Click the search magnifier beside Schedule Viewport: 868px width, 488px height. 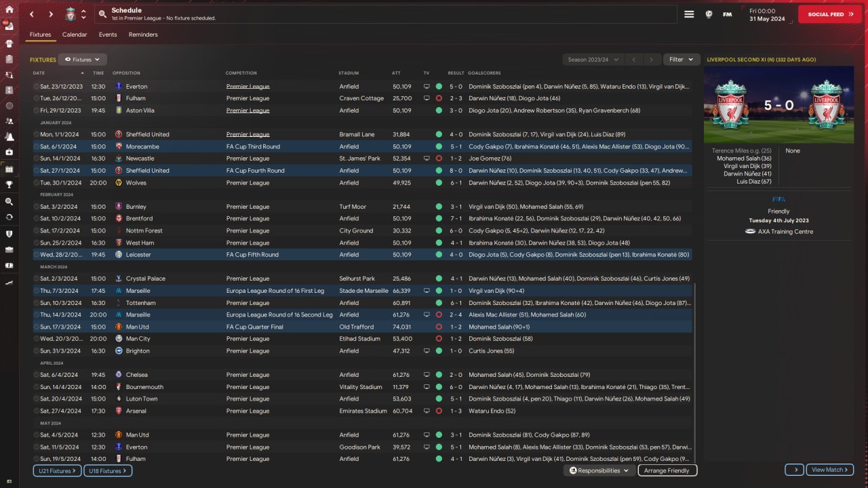pos(102,14)
